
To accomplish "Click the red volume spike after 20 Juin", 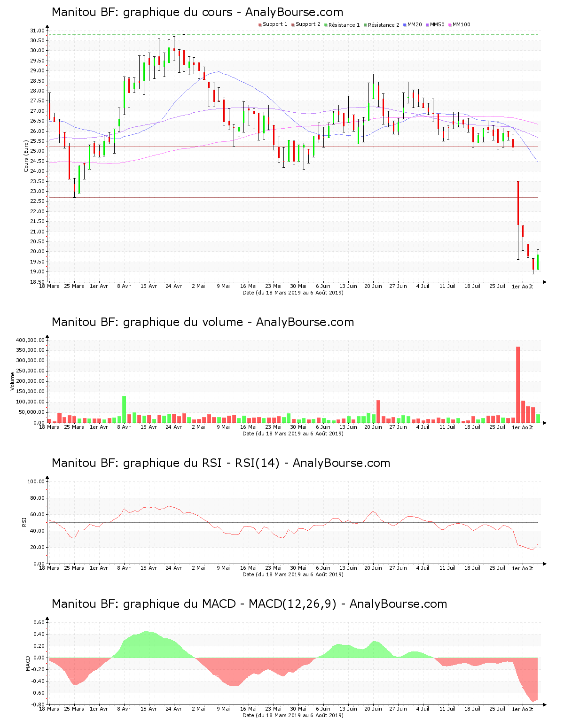I will [378, 411].
